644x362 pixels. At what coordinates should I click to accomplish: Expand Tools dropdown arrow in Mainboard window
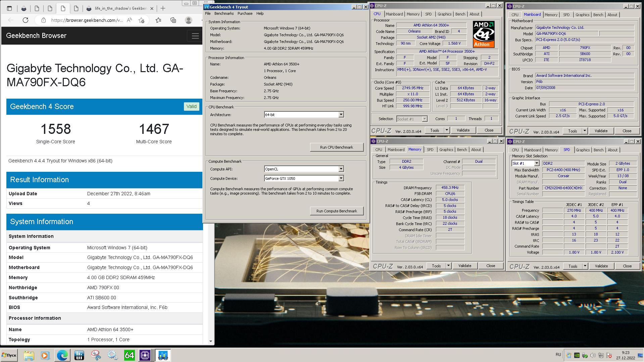pyautogui.click(x=585, y=131)
